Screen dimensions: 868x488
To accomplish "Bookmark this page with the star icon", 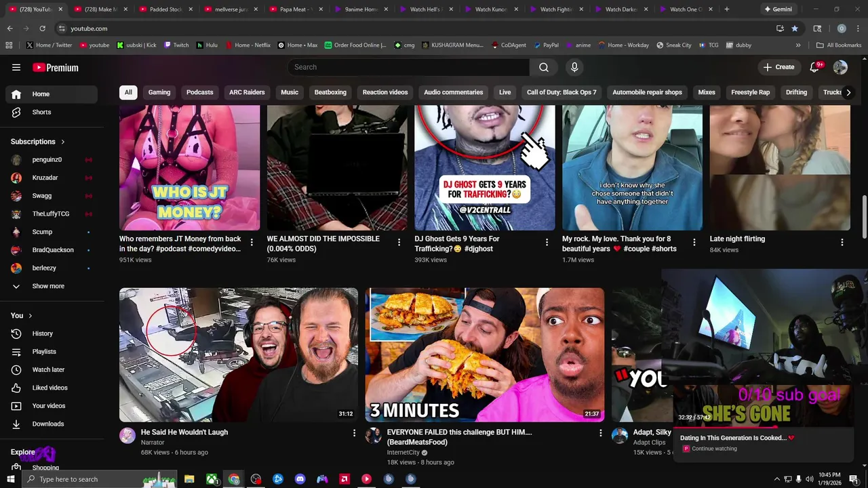I will point(795,28).
